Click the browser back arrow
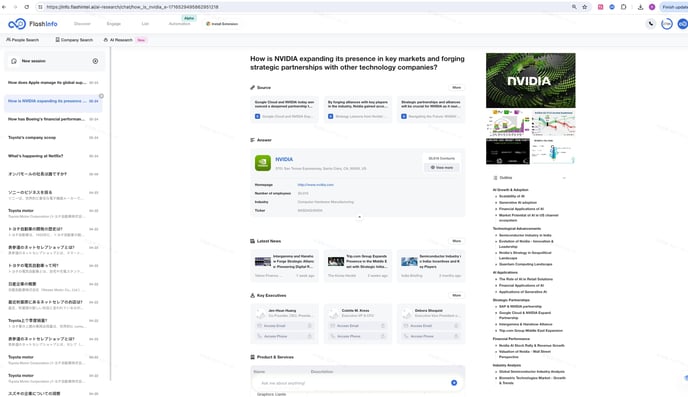This screenshot has height=397, width=688. coord(4,7)
